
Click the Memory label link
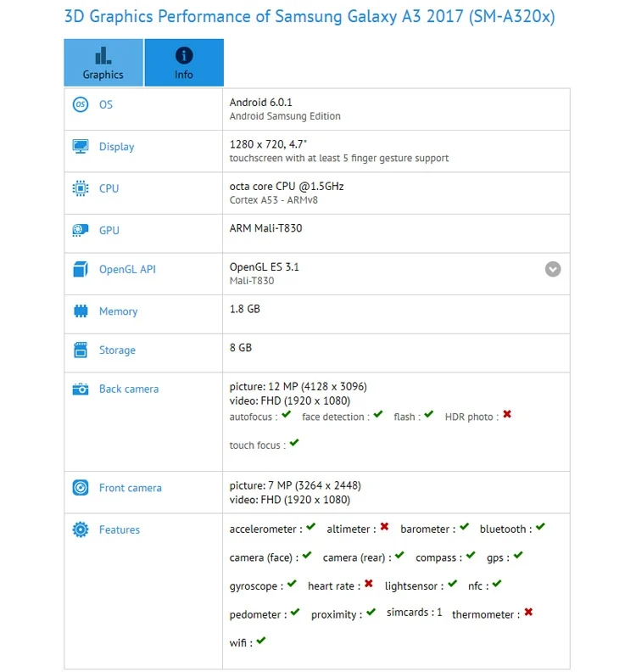pyautogui.click(x=118, y=311)
